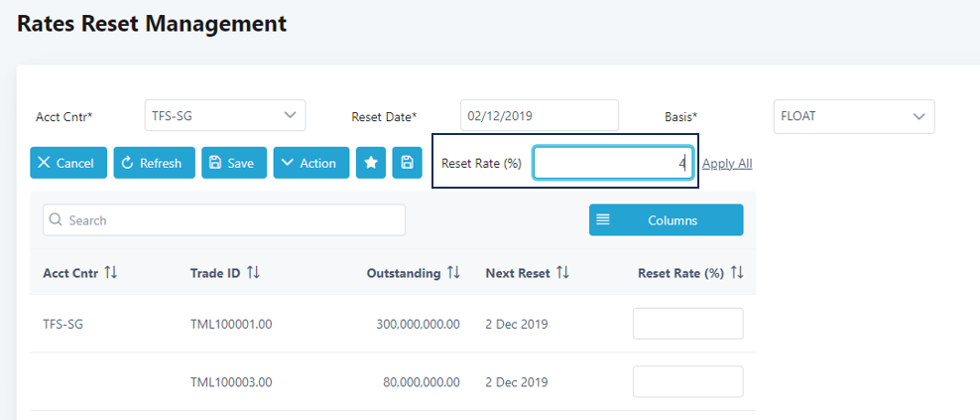The height and width of the screenshot is (420, 980).
Task: Expand the Action dropdown button
Action: pos(310,163)
